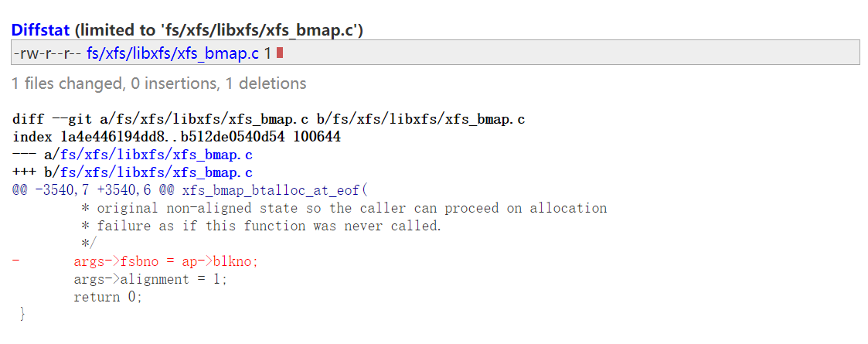Open the b/ version file link on the +++ line
This screenshot has width=868, height=344.
coord(156,172)
